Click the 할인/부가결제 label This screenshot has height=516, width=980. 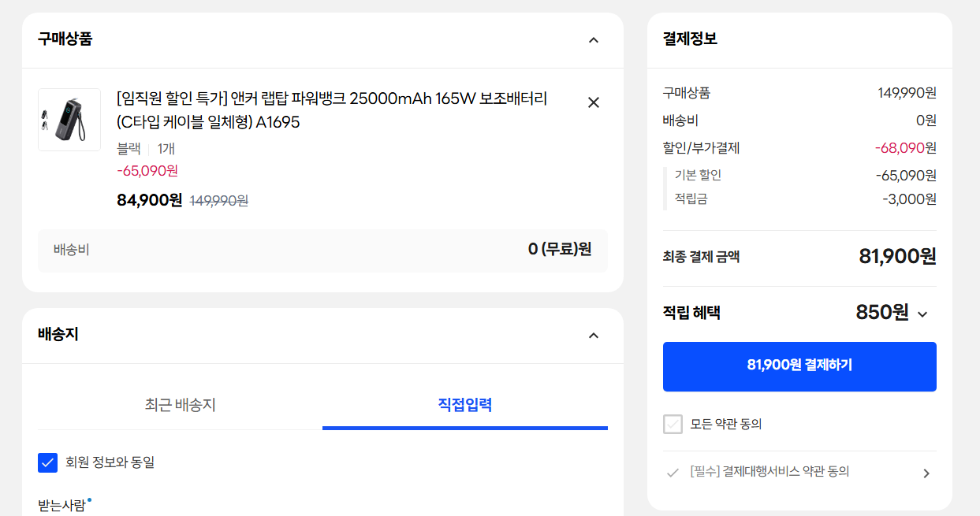(x=701, y=148)
